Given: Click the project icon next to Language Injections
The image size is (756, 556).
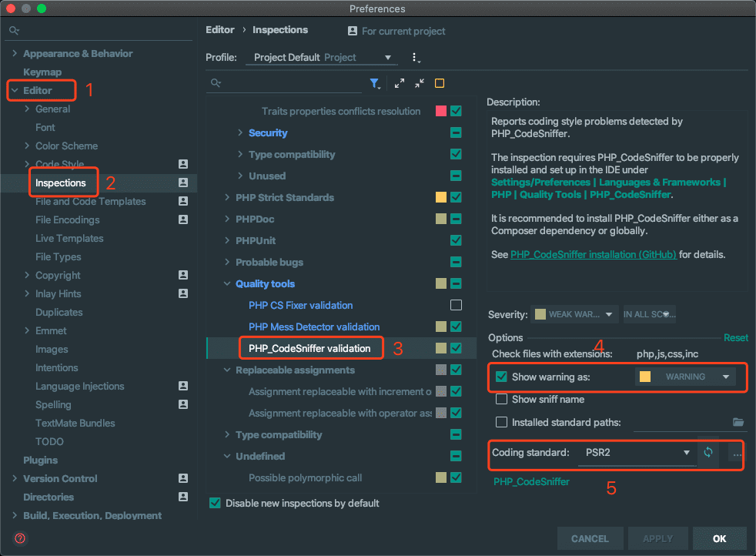Looking at the screenshot, I should pos(183,386).
